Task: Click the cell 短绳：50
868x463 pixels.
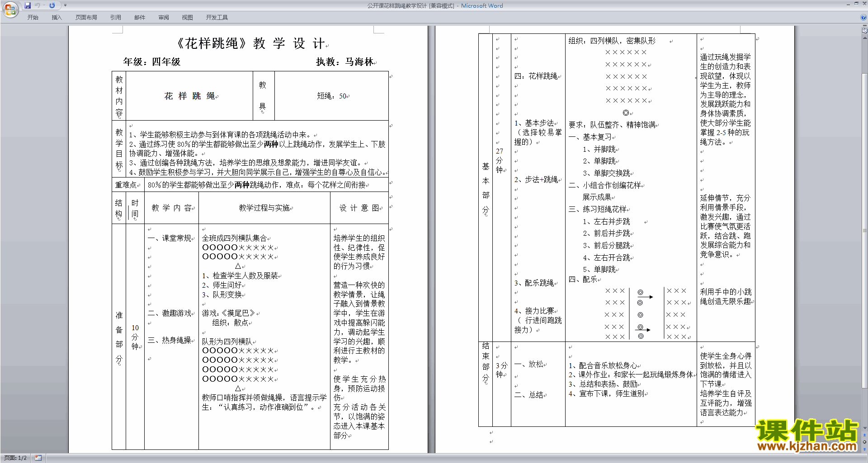Action: click(x=332, y=96)
